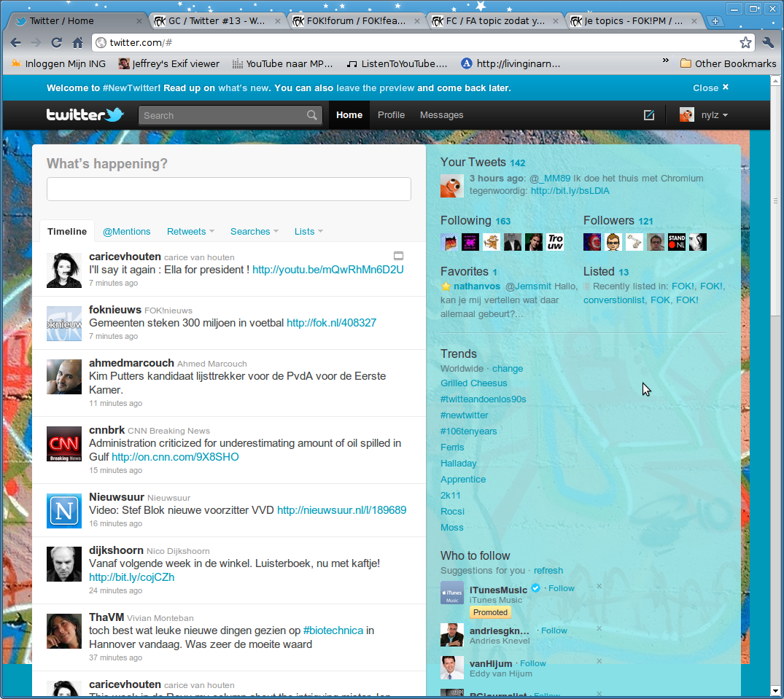The height and width of the screenshot is (699, 784).
Task: Expand the nylz account dropdown
Action: coord(725,115)
